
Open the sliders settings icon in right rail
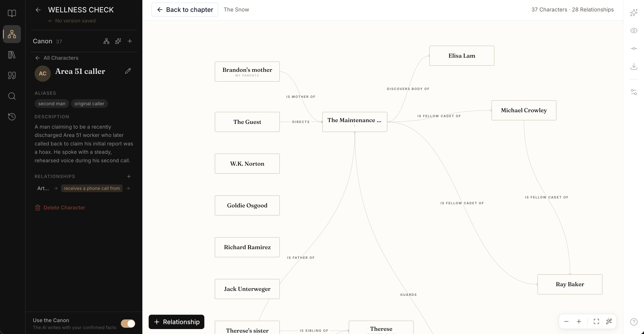tap(634, 92)
